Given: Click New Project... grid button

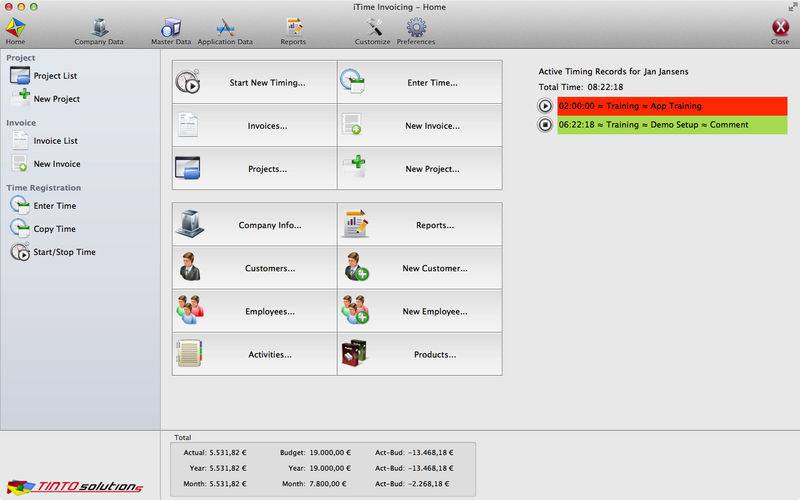Looking at the screenshot, I should pyautogui.click(x=420, y=168).
